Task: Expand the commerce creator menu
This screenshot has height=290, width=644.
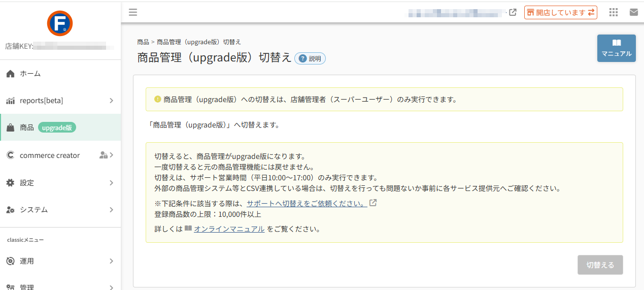Action: (x=60, y=155)
